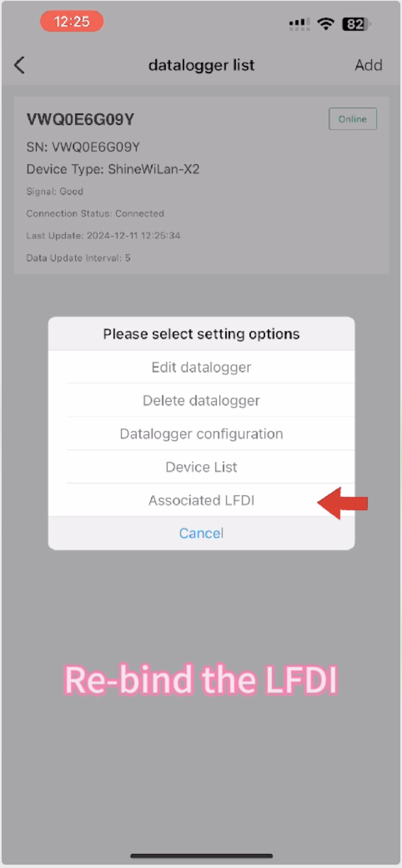Select Delete datalogger from the options
The width and height of the screenshot is (402, 868).
201,401
